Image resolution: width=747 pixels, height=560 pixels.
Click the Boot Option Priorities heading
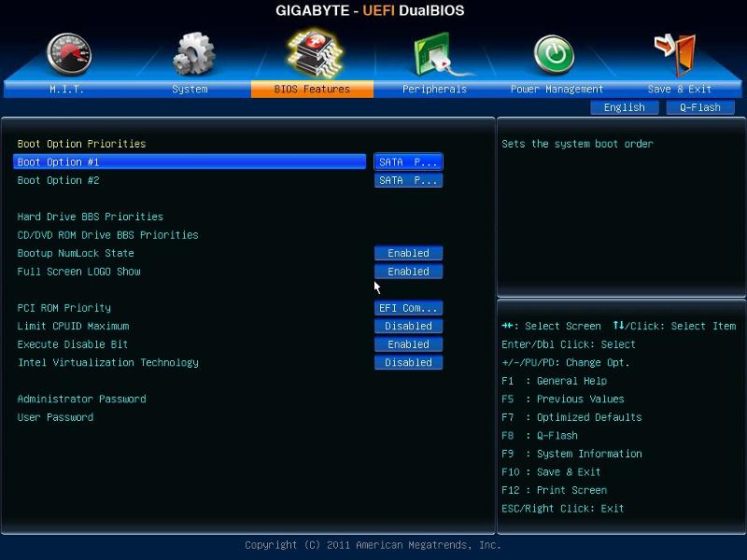(81, 144)
